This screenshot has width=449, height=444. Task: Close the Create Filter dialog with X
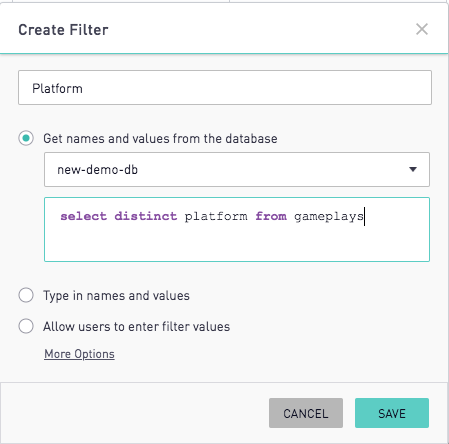click(x=422, y=29)
